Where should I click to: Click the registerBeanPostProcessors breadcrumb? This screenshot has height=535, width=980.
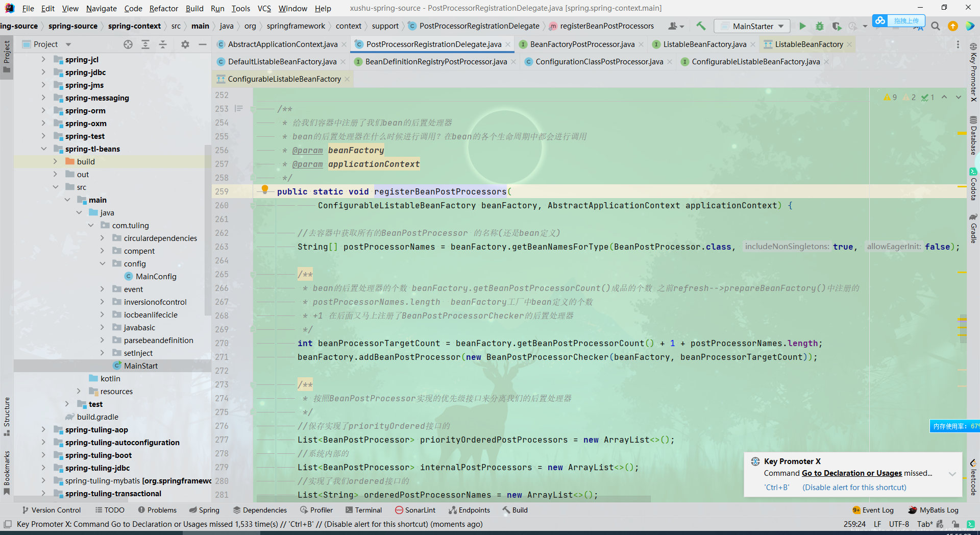(x=601, y=26)
